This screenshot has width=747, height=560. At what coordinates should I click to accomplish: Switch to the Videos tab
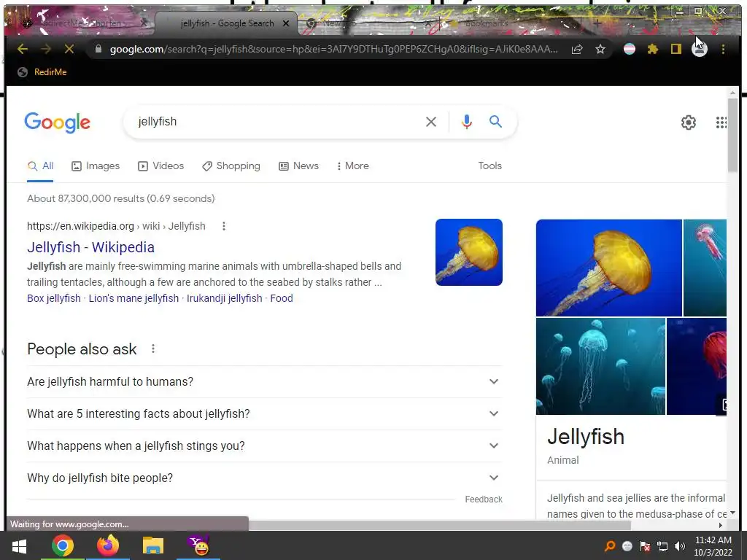pos(161,166)
